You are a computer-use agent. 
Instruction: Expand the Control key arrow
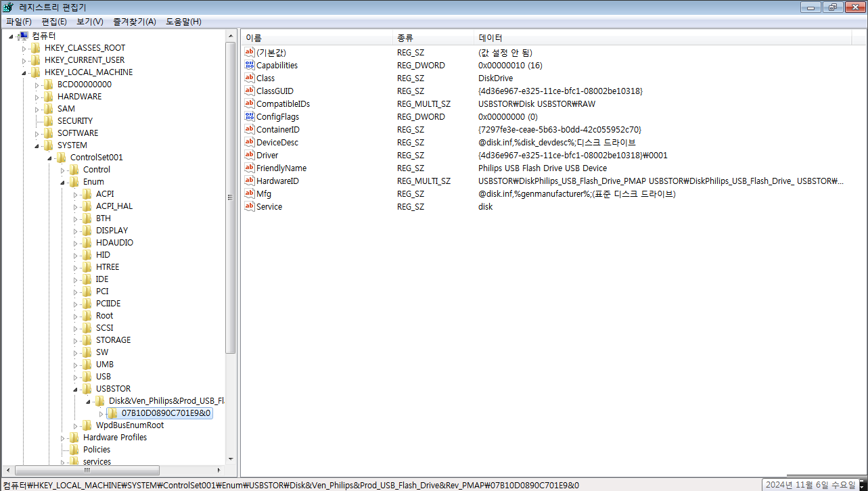coord(63,170)
